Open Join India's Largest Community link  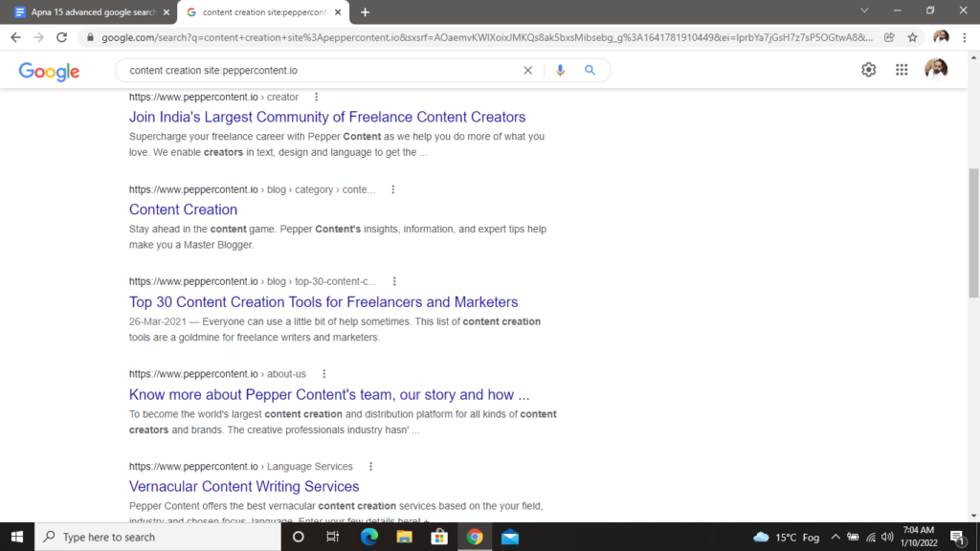(x=327, y=118)
